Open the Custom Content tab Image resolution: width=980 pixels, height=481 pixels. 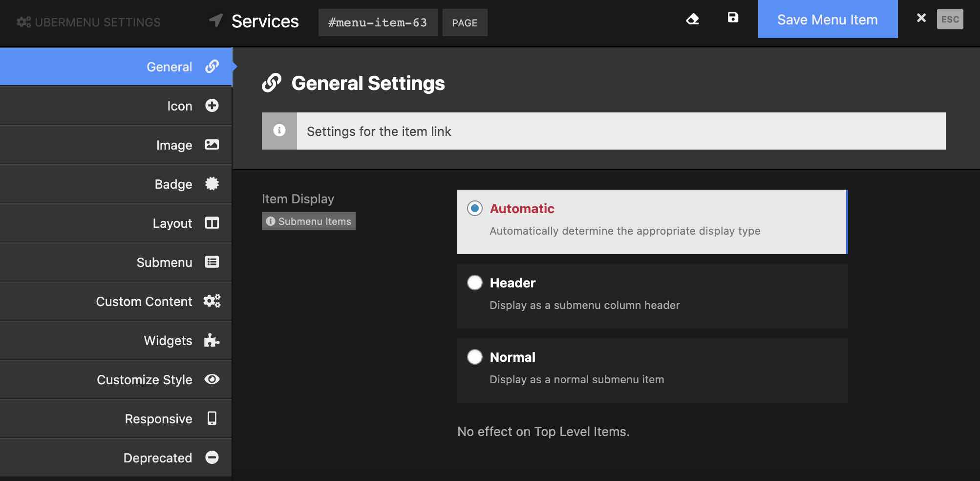144,302
